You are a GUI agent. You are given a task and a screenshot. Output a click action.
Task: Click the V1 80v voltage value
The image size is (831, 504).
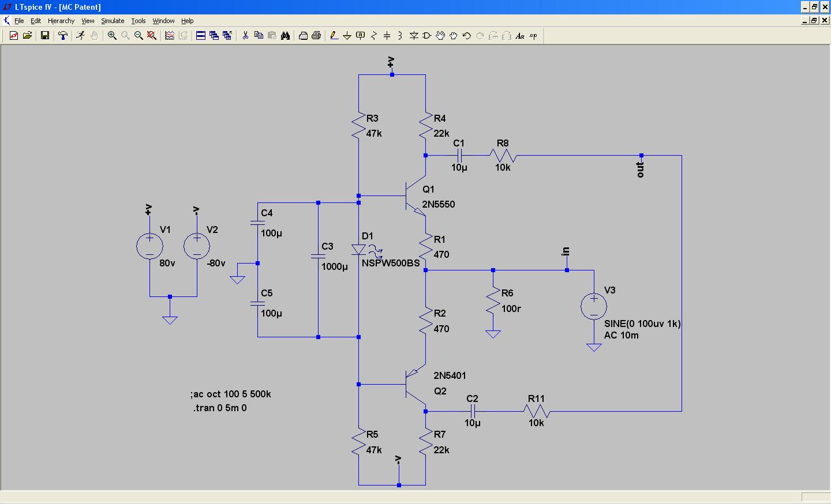coord(167,263)
